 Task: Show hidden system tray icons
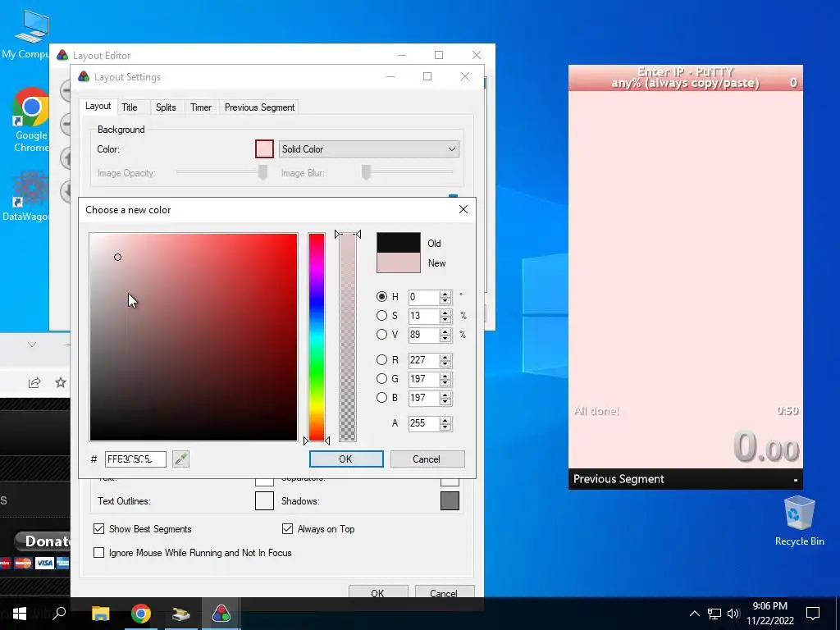coord(694,614)
